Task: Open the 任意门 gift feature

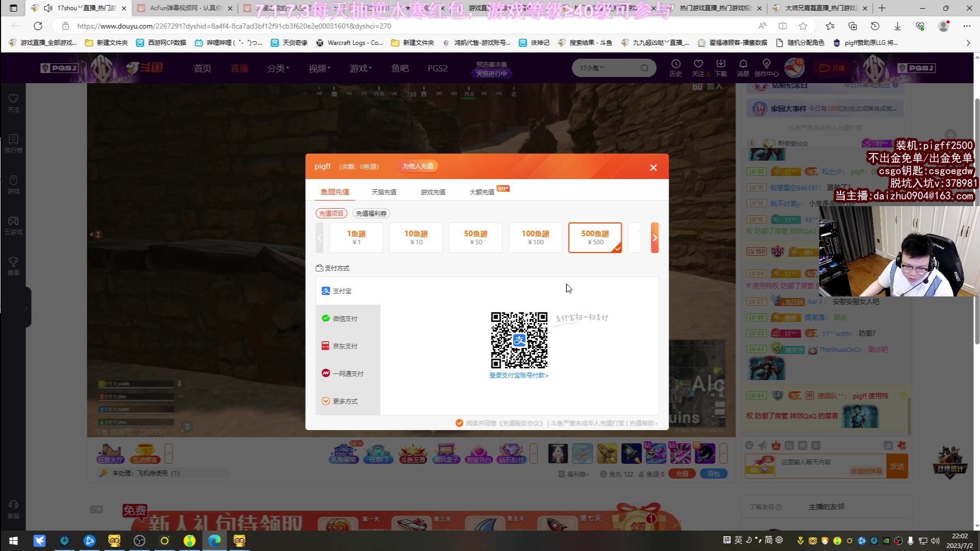Action: 378,453
